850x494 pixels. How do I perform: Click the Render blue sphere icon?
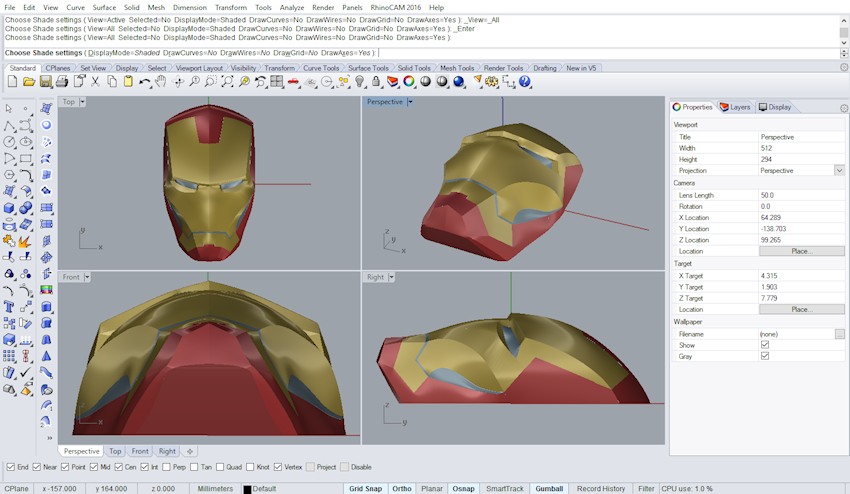459,81
